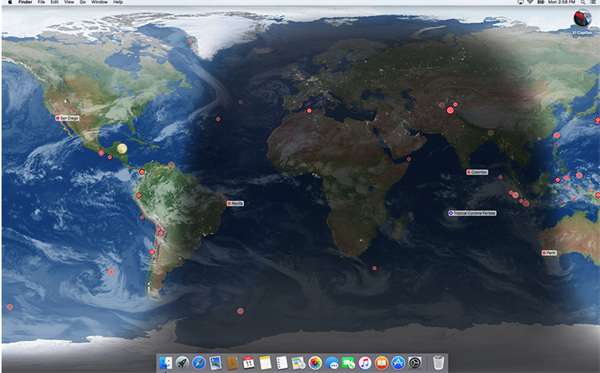Open Mail stamp icon in Dock
The width and height of the screenshot is (600, 373).
215,363
